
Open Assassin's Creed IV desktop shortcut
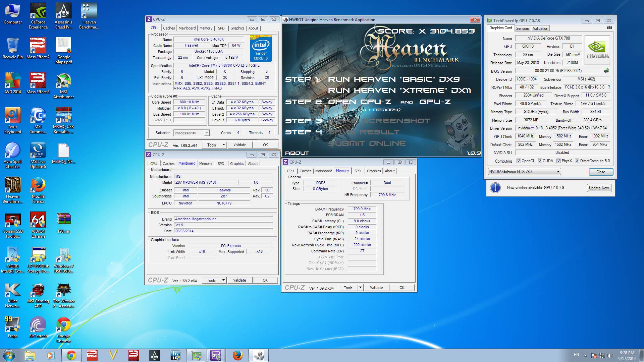pos(63,16)
